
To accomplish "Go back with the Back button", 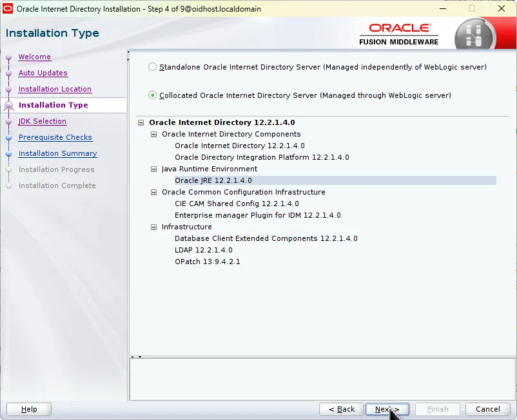I will click(x=342, y=409).
